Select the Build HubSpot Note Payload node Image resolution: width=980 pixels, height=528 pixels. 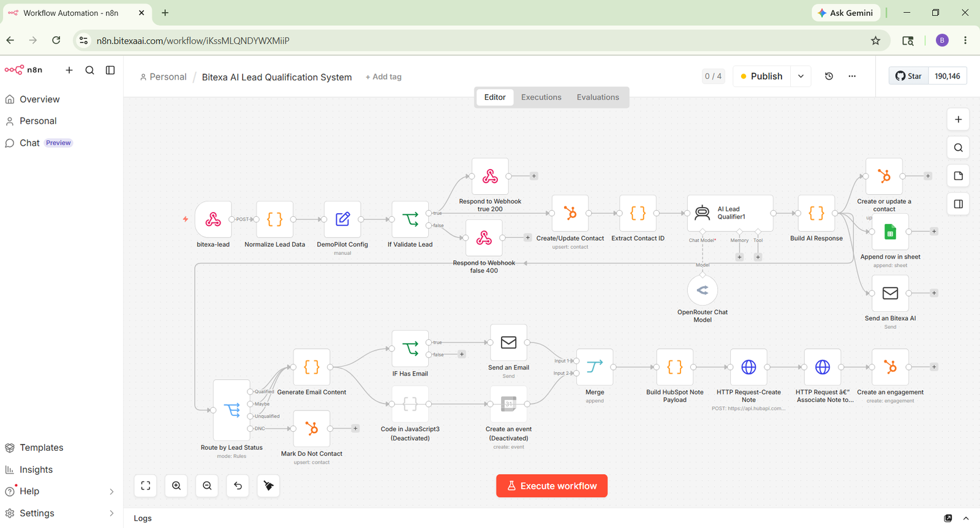675,367
